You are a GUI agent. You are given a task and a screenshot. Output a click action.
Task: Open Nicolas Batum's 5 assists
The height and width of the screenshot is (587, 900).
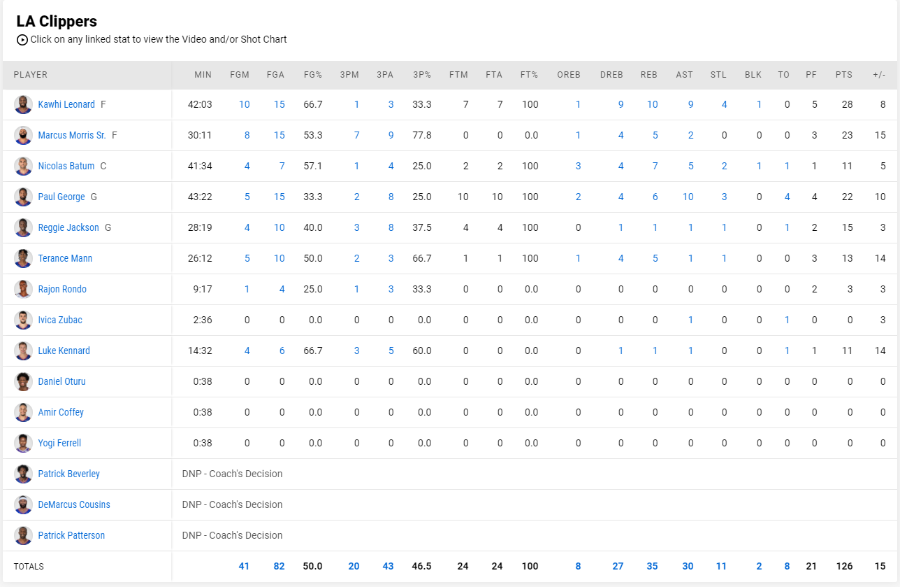coord(690,166)
